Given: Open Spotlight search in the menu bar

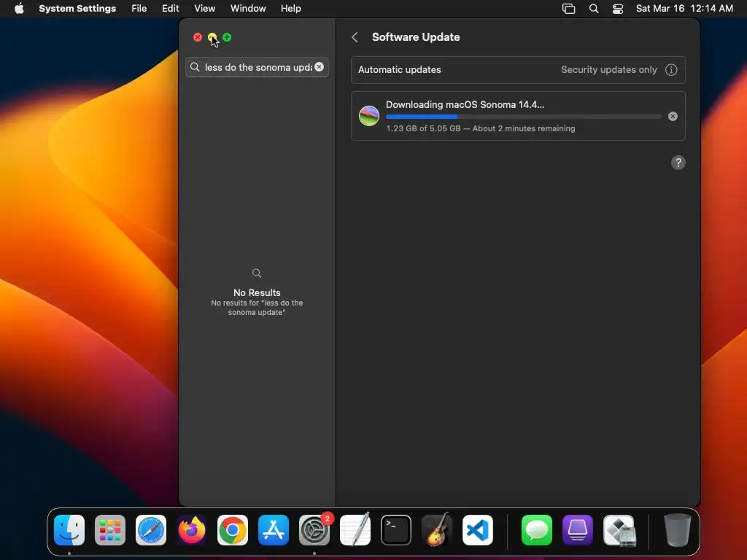Looking at the screenshot, I should pos(594,9).
